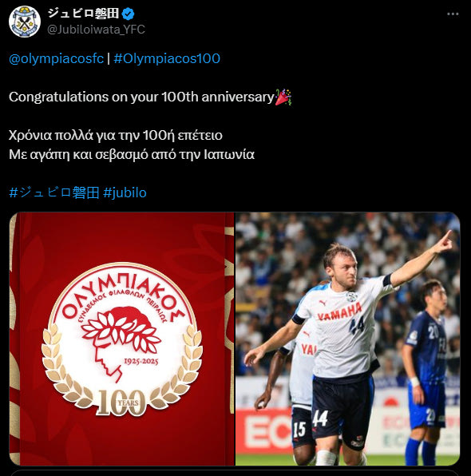View the player number 44 photo
The width and height of the screenshot is (471, 476).
tap(348, 339)
